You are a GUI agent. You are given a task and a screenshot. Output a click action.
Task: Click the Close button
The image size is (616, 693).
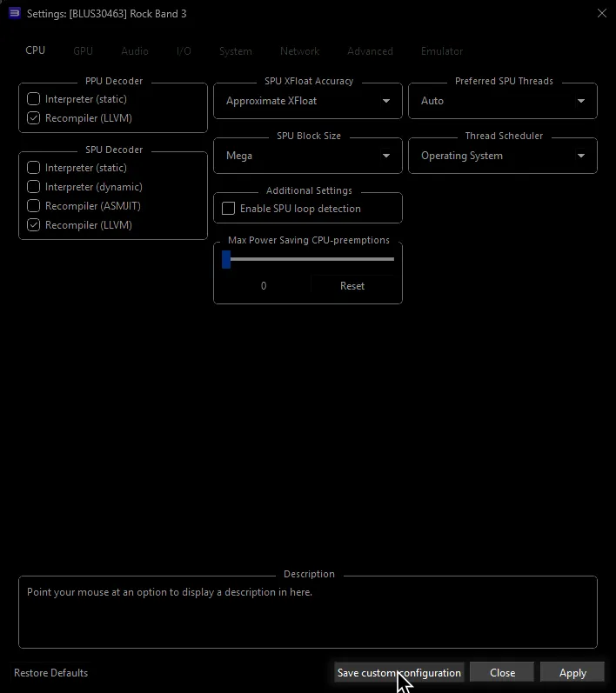click(502, 673)
